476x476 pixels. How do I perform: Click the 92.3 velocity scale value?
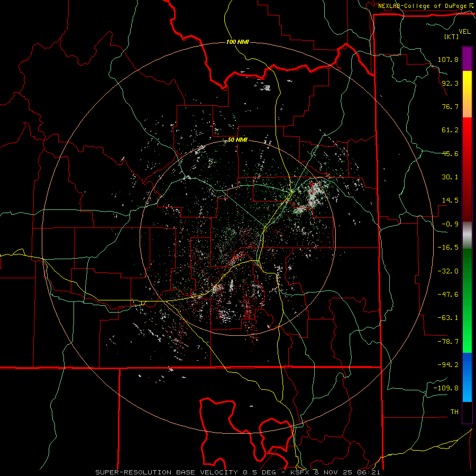(x=450, y=83)
